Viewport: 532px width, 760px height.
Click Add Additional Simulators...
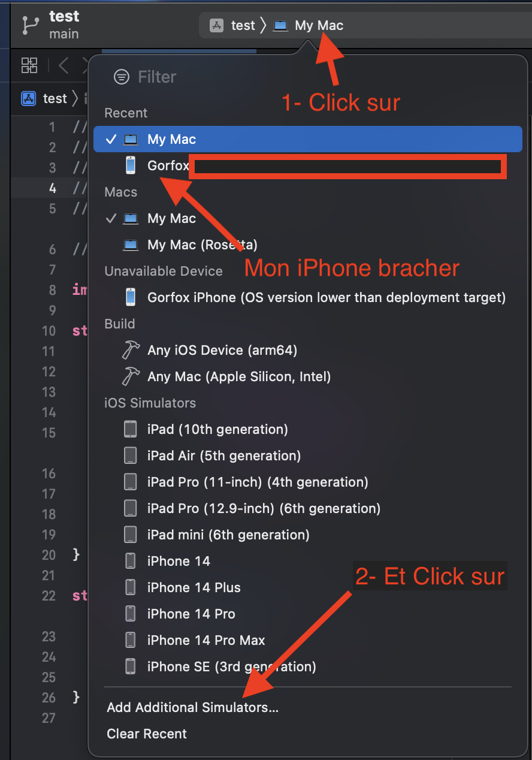(x=192, y=707)
